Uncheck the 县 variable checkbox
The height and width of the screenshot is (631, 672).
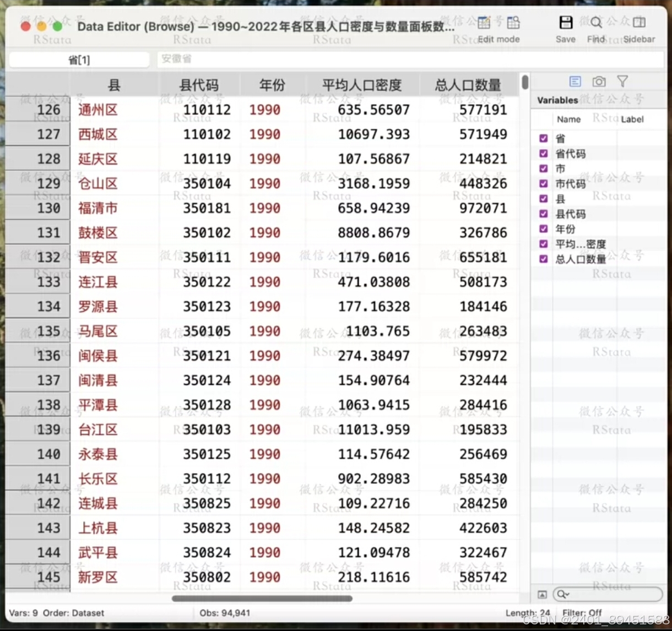(544, 198)
